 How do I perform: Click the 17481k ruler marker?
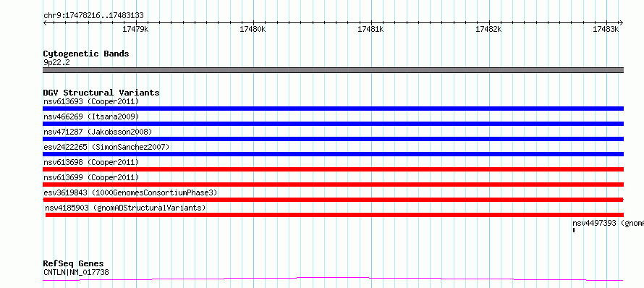(x=371, y=29)
